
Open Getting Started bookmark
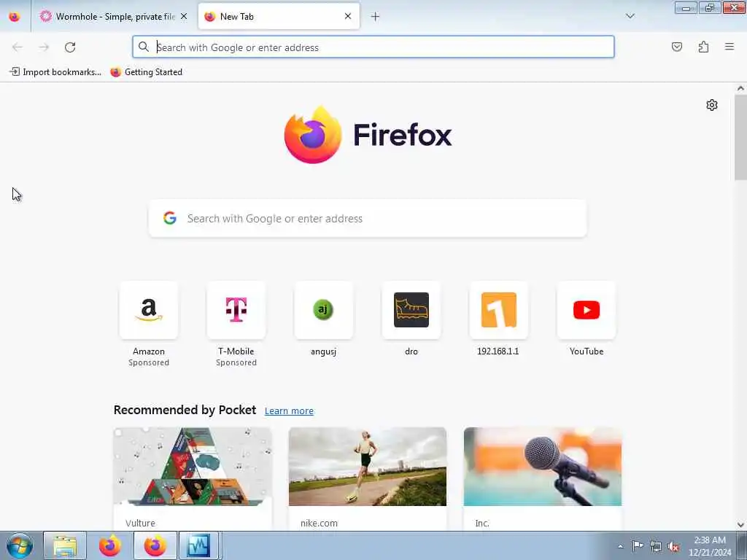click(146, 72)
